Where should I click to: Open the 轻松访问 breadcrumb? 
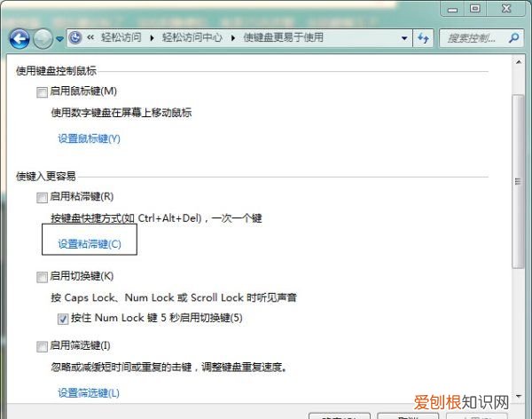point(121,37)
